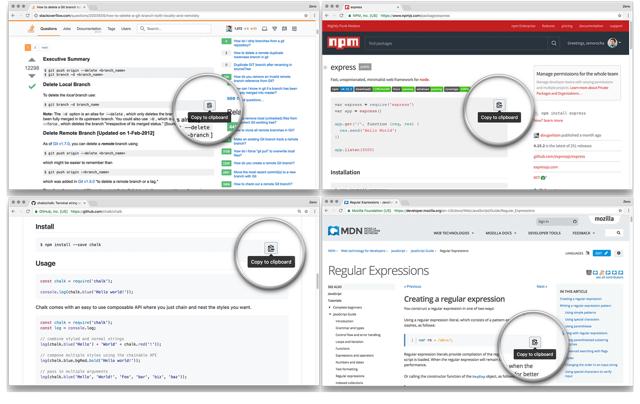Open the expressjs.com link on npm
The width and height of the screenshot is (640, 404).
click(545, 167)
